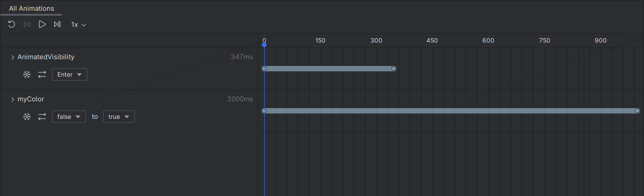This screenshot has width=644, height=196.
Task: Click the blue playhead marker at 0
Action: point(264,44)
